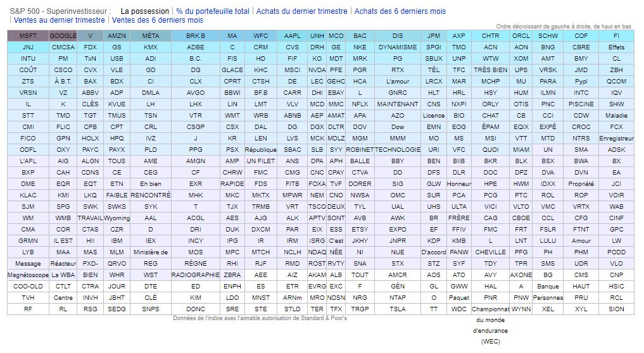Select the RADIOGRAPHIE cell
This screenshot has width=644, height=353.
point(196,275)
